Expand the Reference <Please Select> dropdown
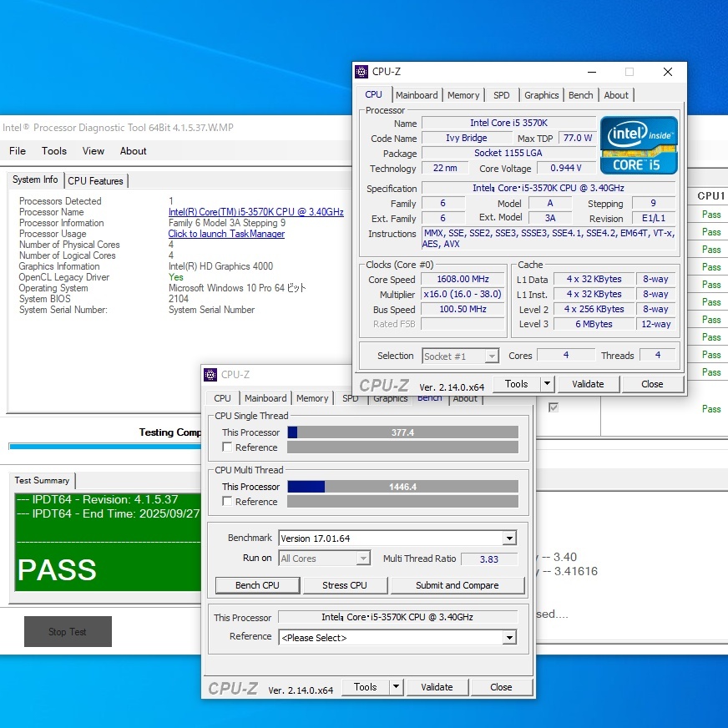The height and width of the screenshot is (728, 728). tap(509, 638)
